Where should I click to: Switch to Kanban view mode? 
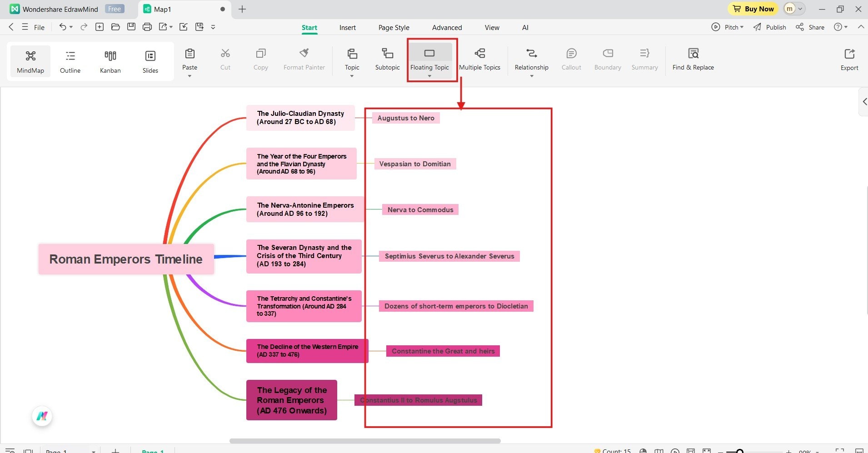pos(110,61)
